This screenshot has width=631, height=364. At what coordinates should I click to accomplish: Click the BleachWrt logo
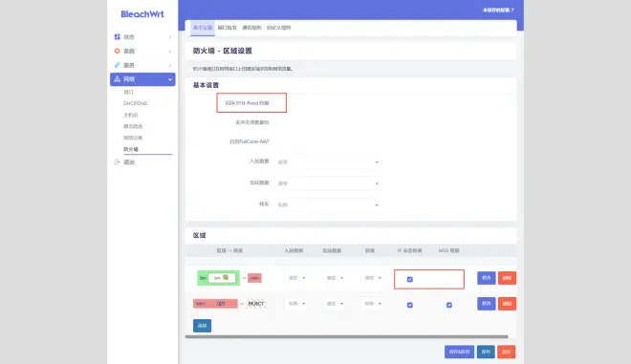(142, 14)
